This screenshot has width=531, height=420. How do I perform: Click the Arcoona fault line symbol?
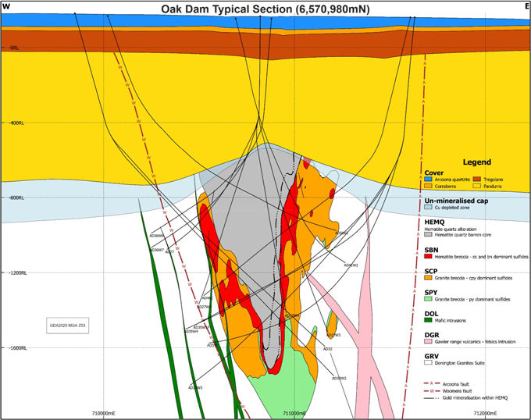coord(433,383)
